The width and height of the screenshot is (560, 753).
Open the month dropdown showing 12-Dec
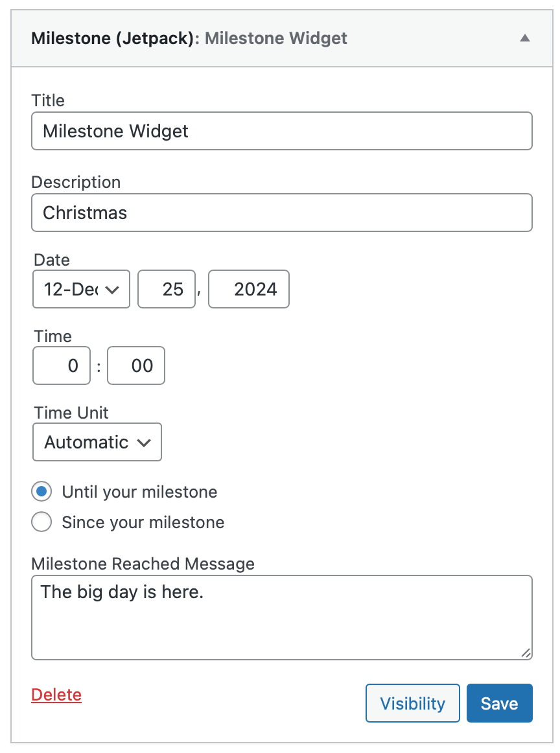point(80,289)
